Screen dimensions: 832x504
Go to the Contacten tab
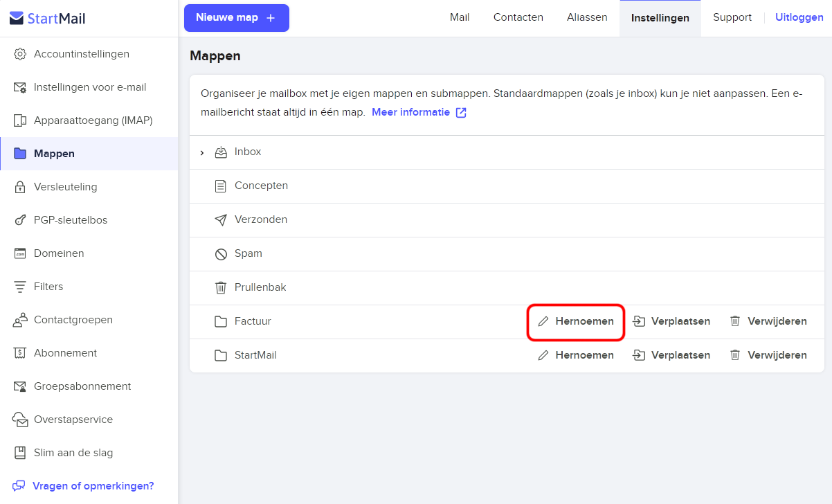coord(518,17)
